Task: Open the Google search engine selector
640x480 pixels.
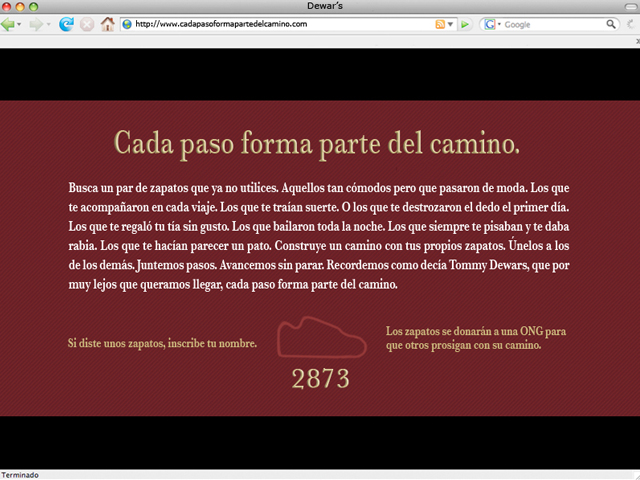Action: [493, 24]
